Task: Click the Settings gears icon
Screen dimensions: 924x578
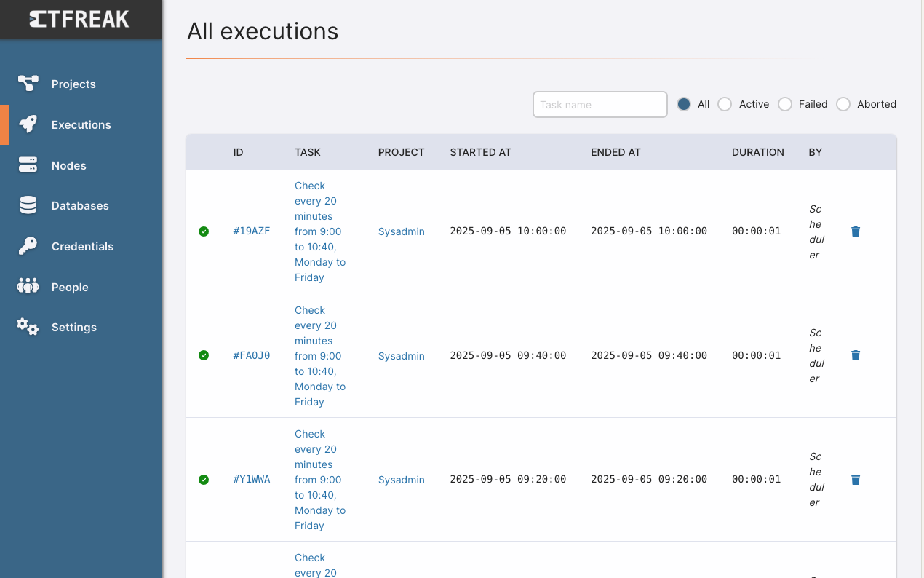Action: click(28, 327)
